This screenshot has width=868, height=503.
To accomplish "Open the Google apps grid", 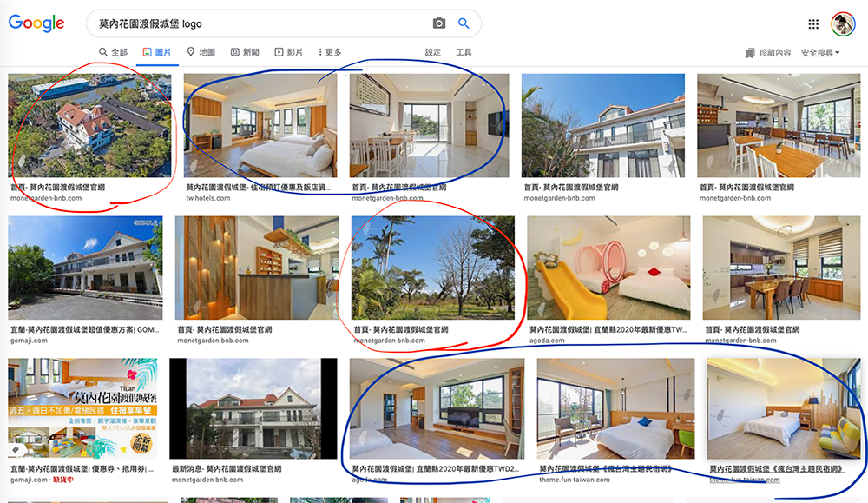I will tap(813, 23).
